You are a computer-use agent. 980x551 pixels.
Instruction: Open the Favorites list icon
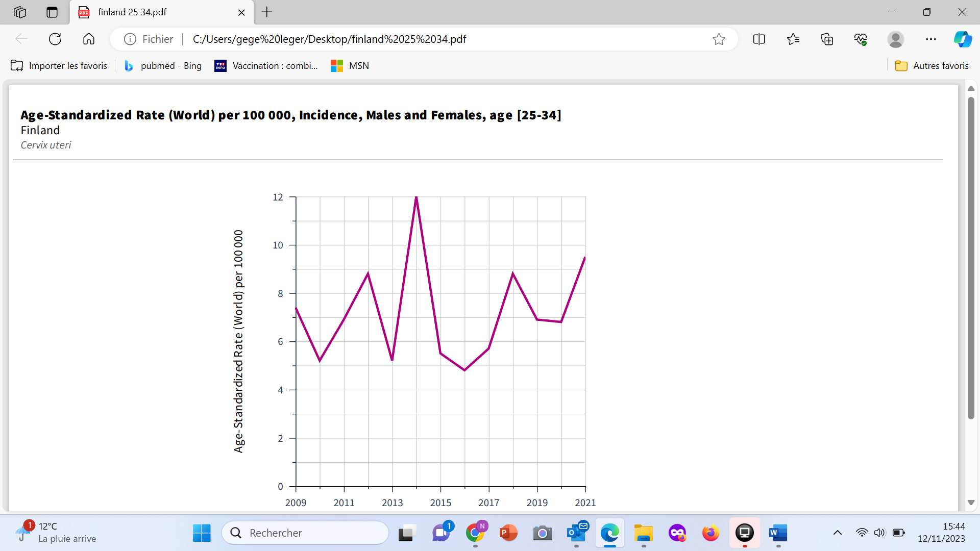pos(793,39)
